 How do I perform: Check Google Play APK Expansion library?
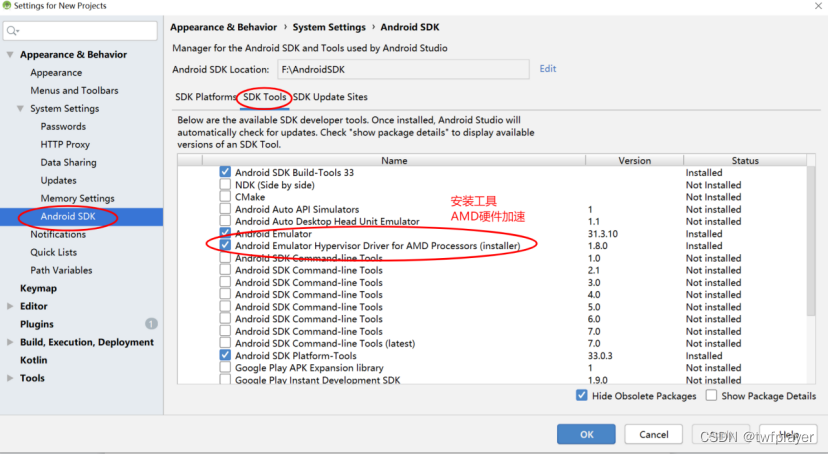[225, 367]
